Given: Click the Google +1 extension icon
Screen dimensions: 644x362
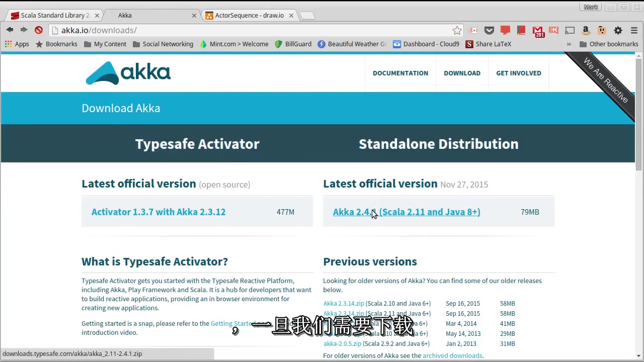Looking at the screenshot, I should pos(473,31).
